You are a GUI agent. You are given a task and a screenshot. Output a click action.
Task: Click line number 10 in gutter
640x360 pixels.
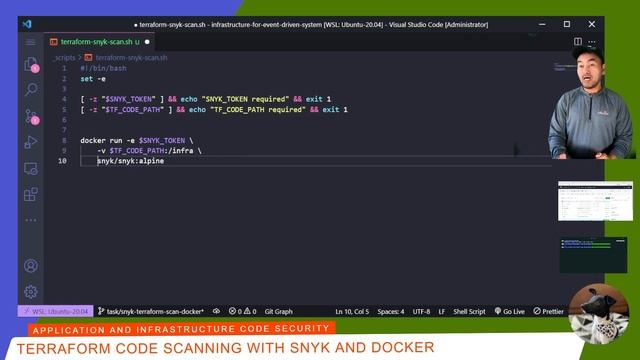pyautogui.click(x=62, y=161)
